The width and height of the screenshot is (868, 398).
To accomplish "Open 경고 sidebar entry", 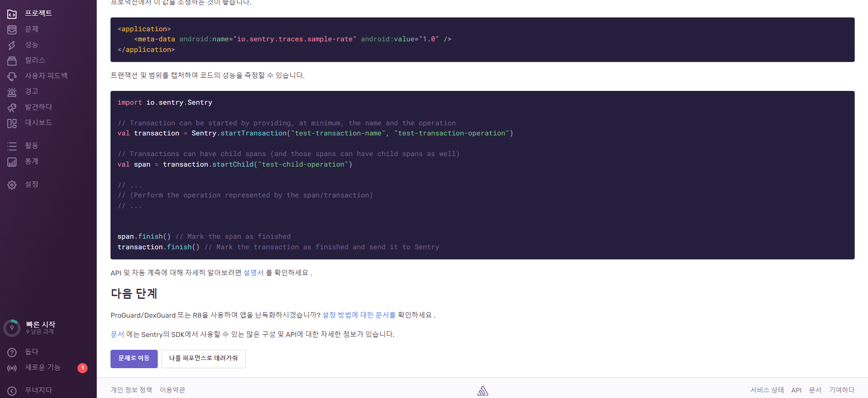I will click(32, 91).
